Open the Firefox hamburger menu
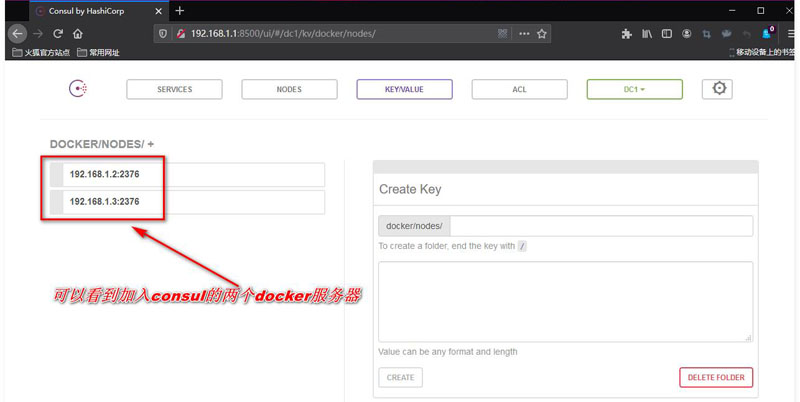The width and height of the screenshot is (800, 402). pyautogui.click(x=792, y=34)
